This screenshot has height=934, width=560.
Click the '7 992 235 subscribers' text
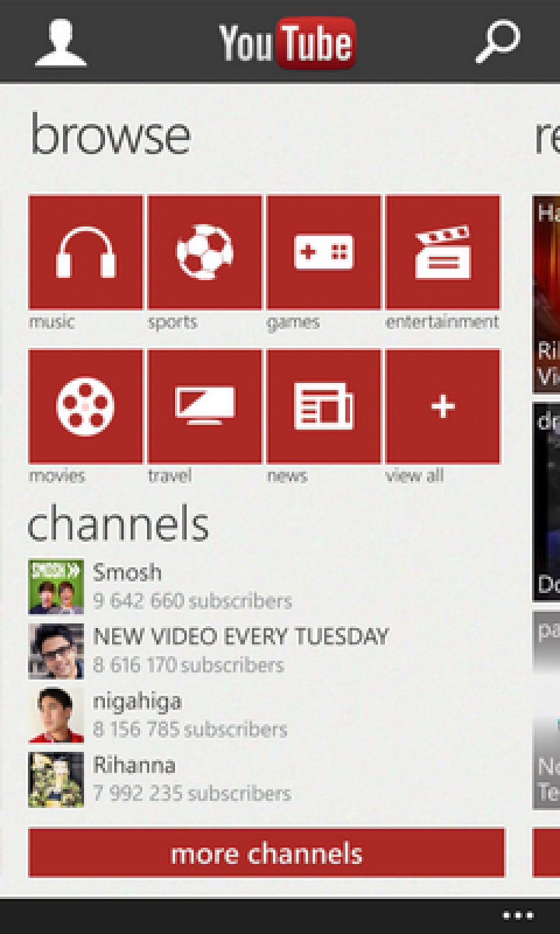click(191, 793)
